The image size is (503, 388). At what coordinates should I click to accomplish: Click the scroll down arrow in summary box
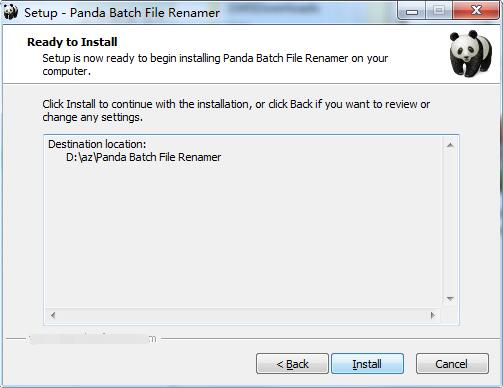tap(450, 298)
